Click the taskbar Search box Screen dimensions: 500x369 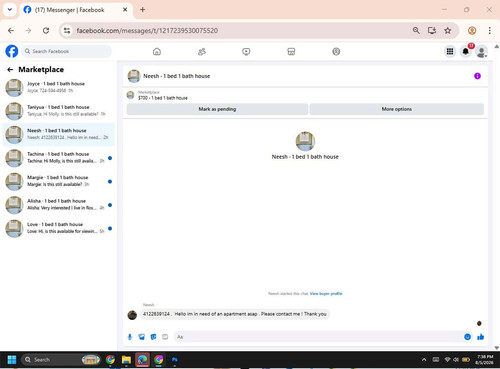click(x=61, y=360)
